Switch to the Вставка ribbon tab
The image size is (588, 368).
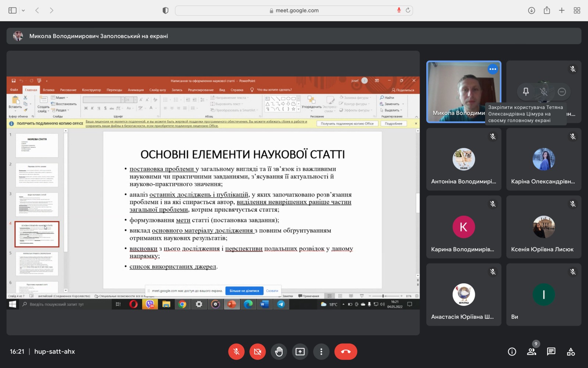pyautogui.click(x=49, y=90)
